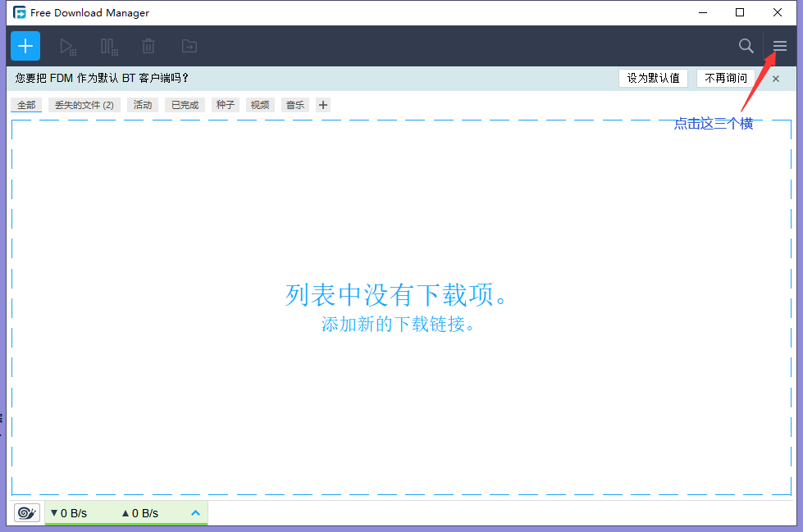Screen dimensions: 803x532
Task: Click the download speed 0 B/s indicator
Action: [x=69, y=513]
